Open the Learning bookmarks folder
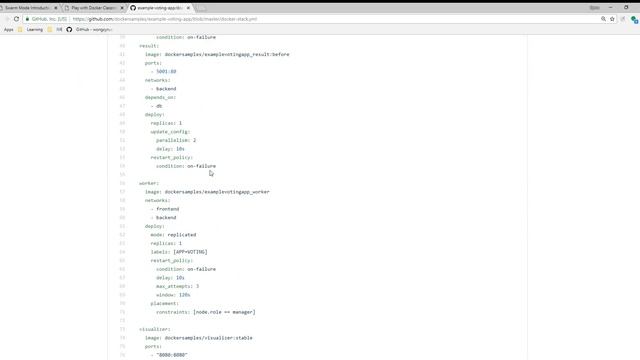 pos(30,29)
